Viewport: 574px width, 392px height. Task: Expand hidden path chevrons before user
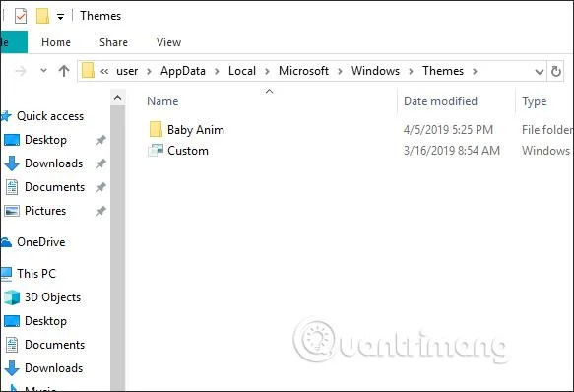(x=104, y=71)
